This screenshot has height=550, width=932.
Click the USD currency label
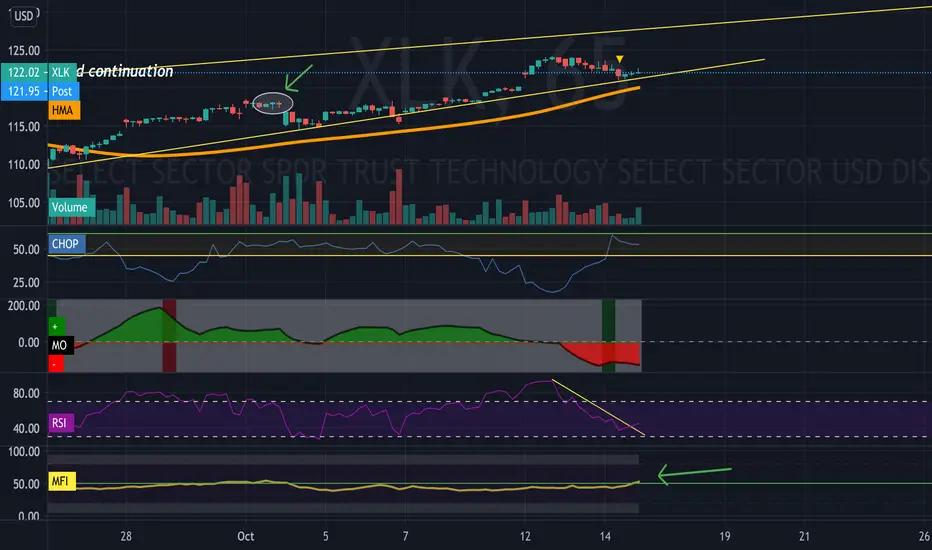point(23,16)
